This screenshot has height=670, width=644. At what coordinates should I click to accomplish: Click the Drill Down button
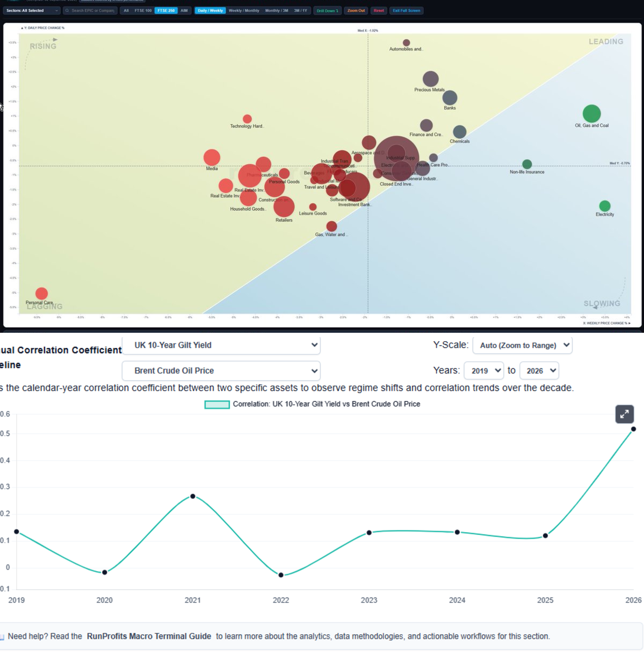click(x=328, y=11)
